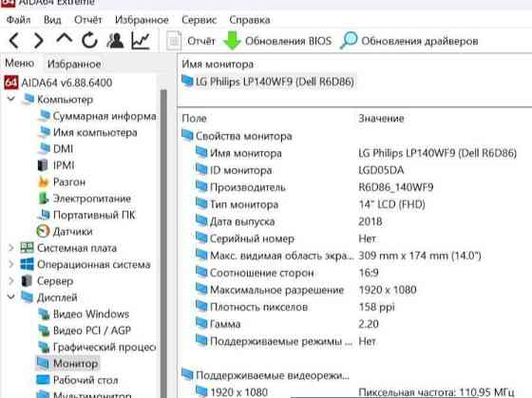
Task: Open the Справка menu
Action: [x=250, y=20]
